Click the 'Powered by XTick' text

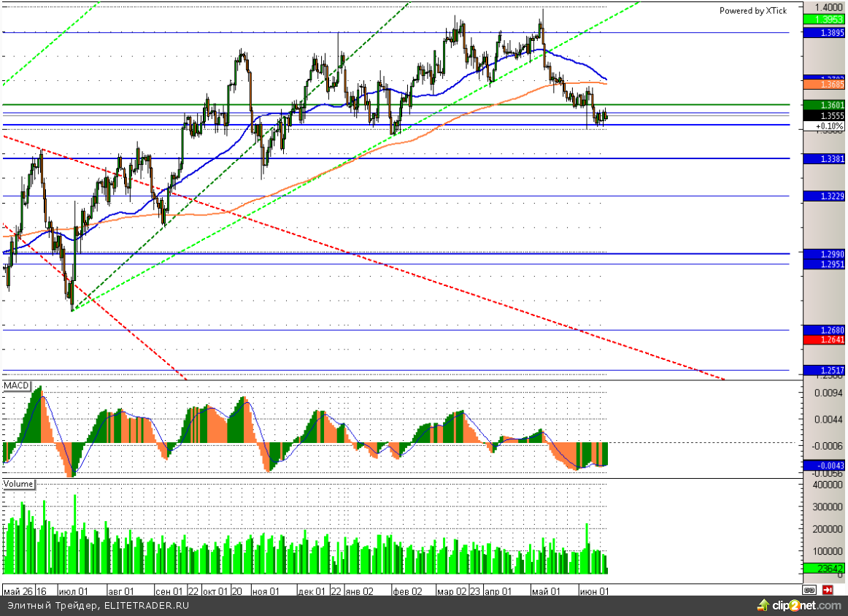click(753, 11)
